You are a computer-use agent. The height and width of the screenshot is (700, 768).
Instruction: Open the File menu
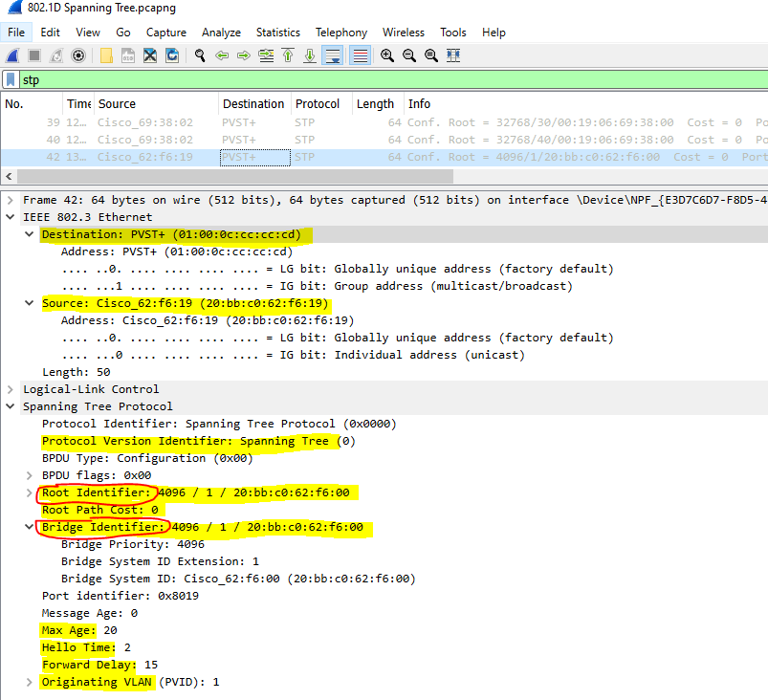[16, 33]
